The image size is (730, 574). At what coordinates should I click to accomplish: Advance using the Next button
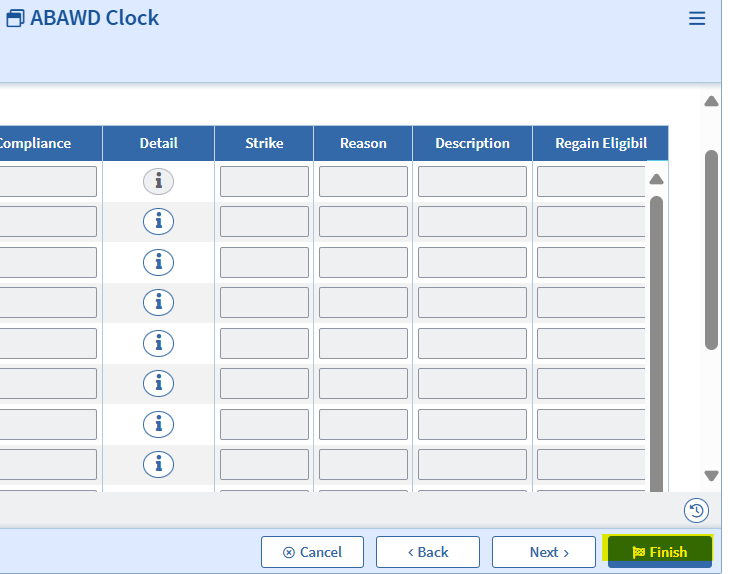tap(544, 552)
